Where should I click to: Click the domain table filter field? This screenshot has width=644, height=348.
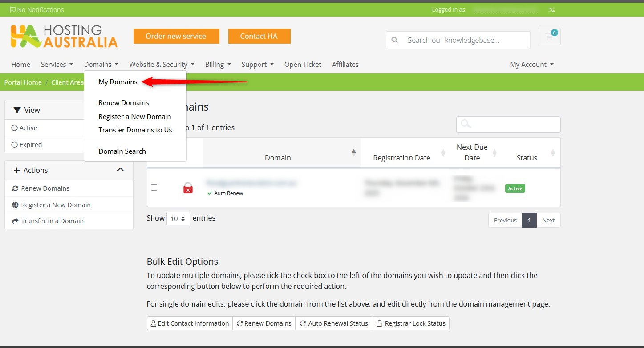[x=508, y=124]
